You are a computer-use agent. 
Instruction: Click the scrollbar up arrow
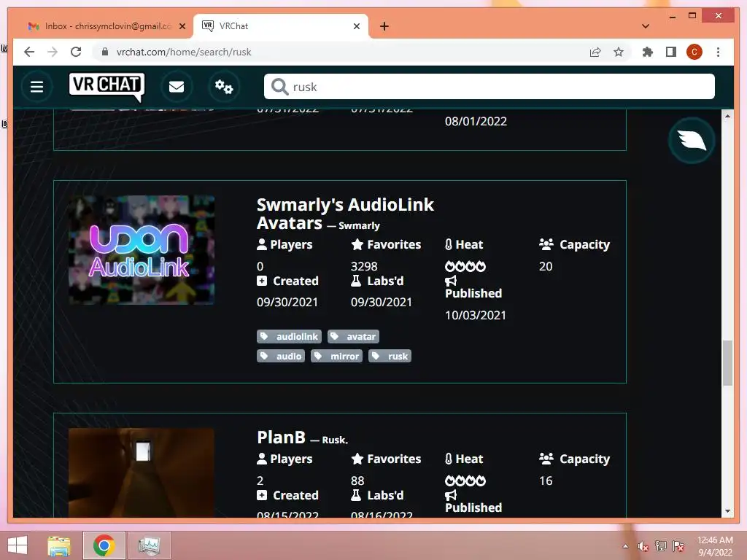click(x=727, y=116)
